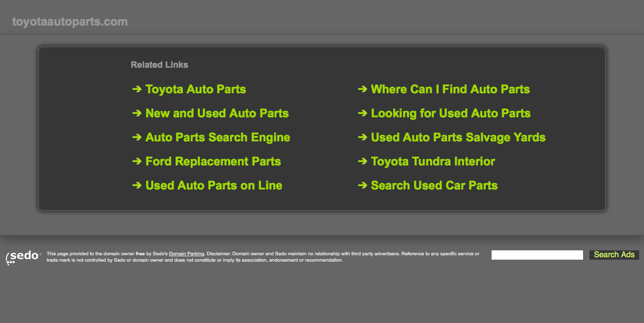Click the arrow next to Auto Parts Search Engine
644x323 pixels.
click(x=137, y=137)
